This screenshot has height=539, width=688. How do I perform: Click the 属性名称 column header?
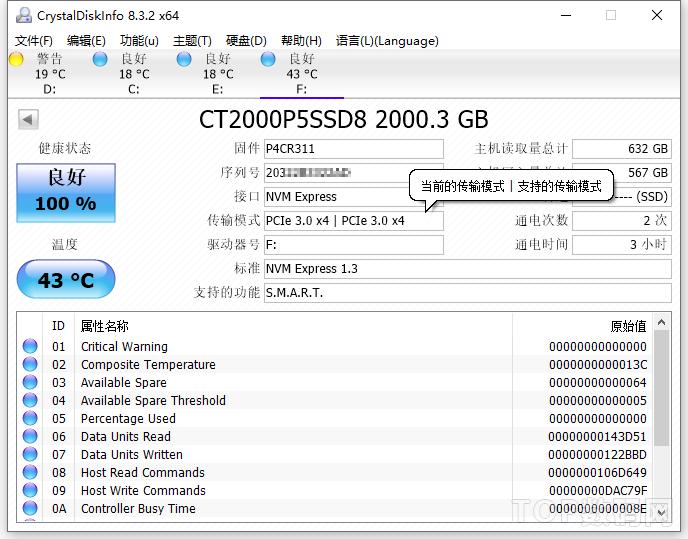pyautogui.click(x=105, y=326)
